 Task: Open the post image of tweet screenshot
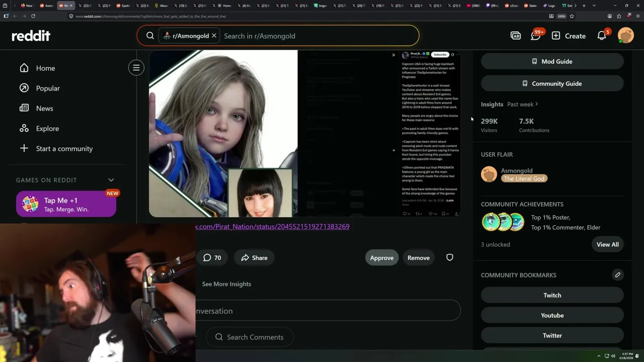429,134
